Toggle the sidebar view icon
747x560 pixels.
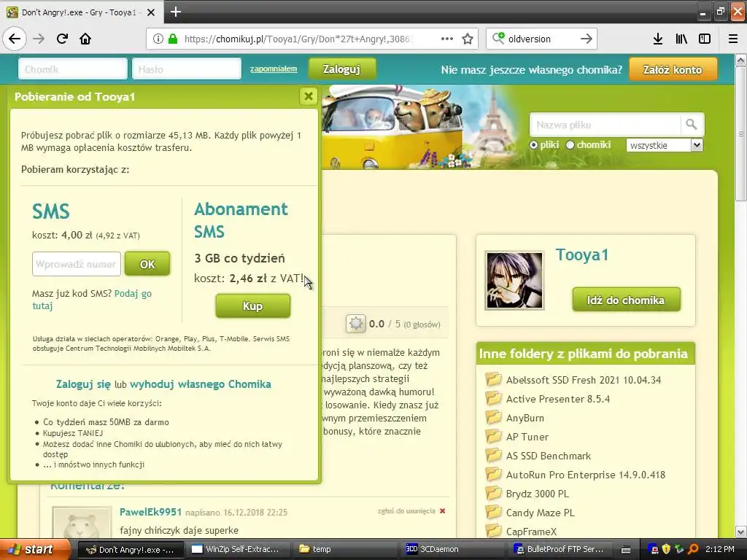[705, 39]
